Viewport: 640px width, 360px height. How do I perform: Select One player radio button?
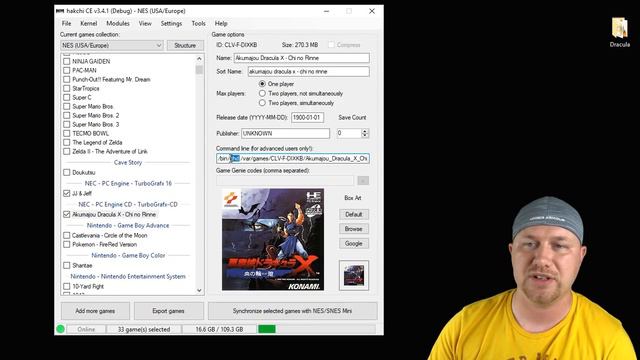262,84
